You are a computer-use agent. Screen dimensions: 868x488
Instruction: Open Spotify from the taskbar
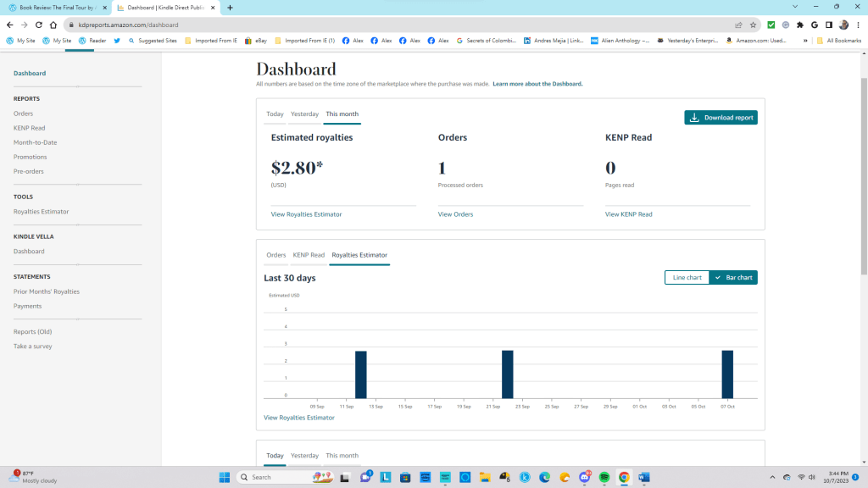[604, 477]
